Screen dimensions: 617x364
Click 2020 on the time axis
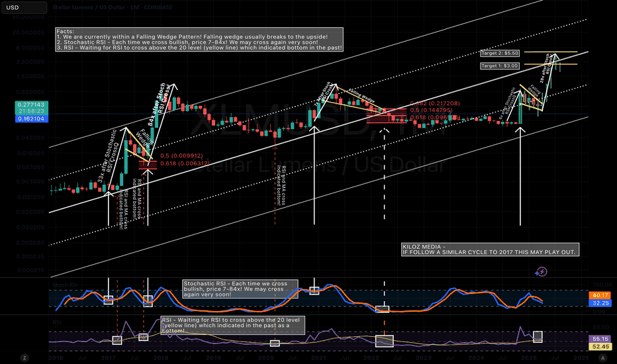pyautogui.click(x=266, y=357)
